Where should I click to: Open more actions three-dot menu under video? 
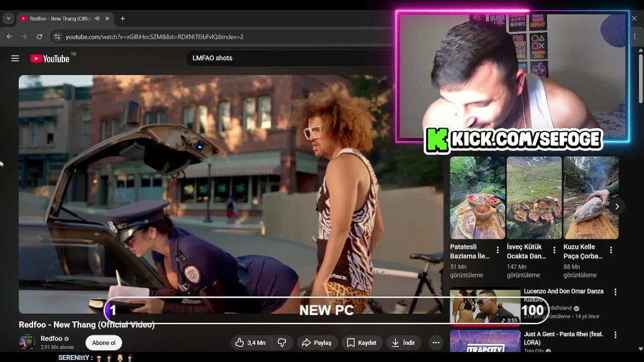click(436, 343)
